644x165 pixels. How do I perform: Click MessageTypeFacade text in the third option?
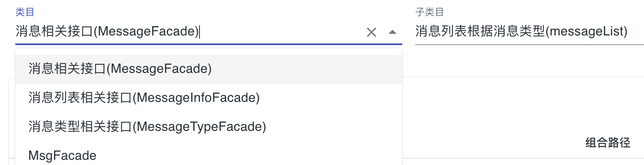pyautogui.click(x=199, y=127)
